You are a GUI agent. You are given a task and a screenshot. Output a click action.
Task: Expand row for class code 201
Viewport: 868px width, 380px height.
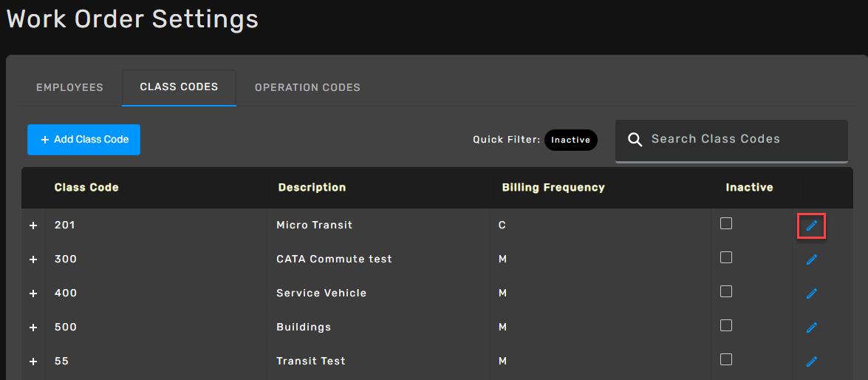click(33, 225)
